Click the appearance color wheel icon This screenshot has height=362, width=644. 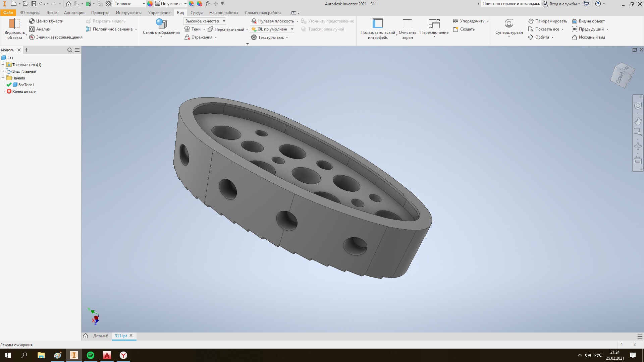coord(150,4)
